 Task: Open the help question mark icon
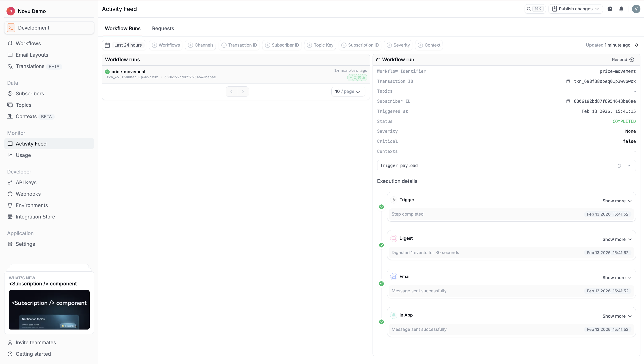610,9
